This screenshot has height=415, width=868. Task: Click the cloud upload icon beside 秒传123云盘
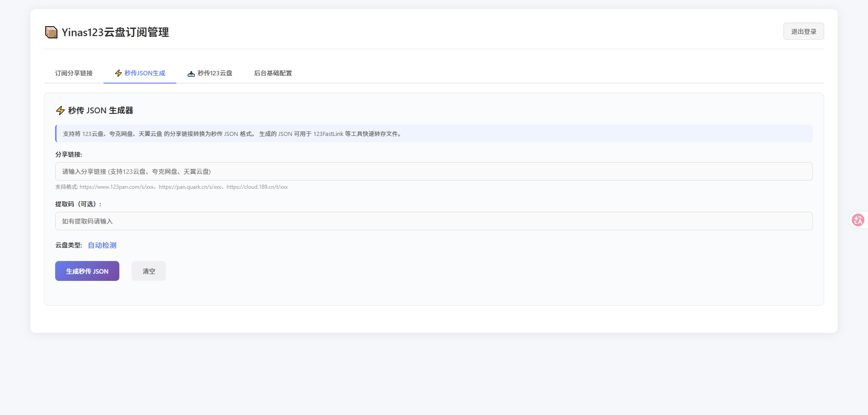pos(191,74)
